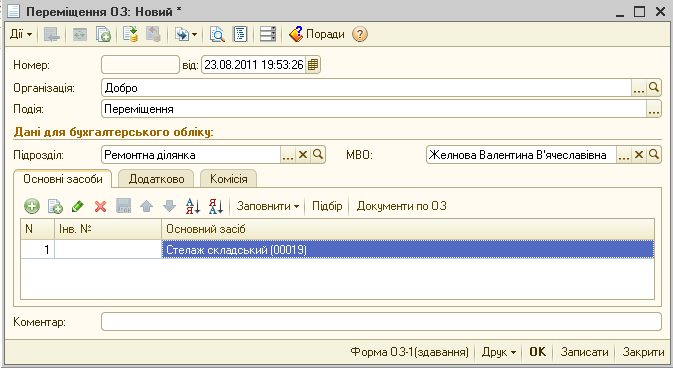
Task: Click the unpost document toolbar icon
Action: point(153,34)
